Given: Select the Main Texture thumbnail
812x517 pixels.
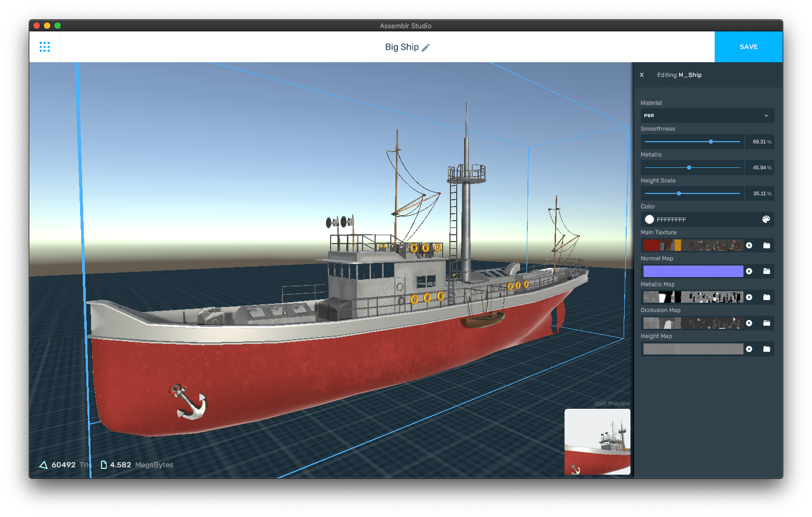Looking at the screenshot, I should pos(693,245).
